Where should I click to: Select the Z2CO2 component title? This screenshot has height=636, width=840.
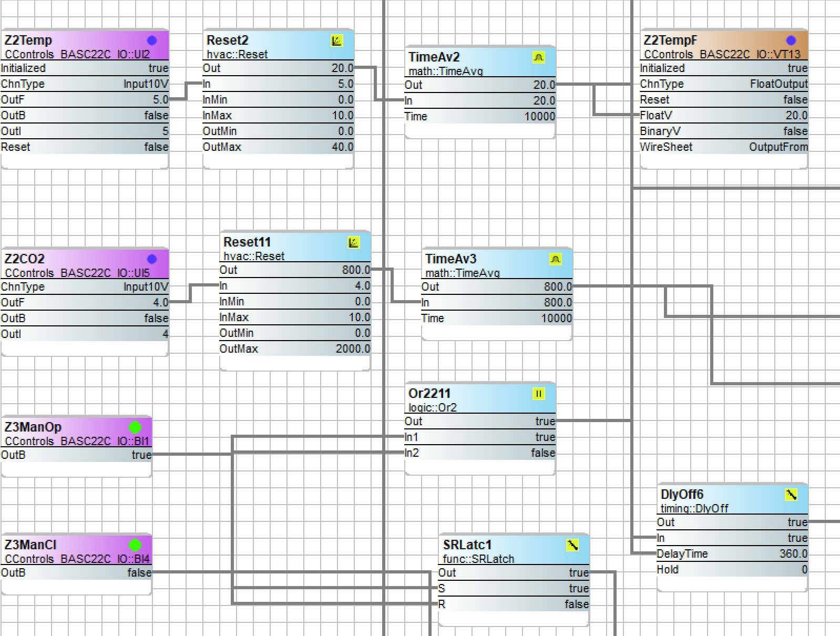point(25,259)
